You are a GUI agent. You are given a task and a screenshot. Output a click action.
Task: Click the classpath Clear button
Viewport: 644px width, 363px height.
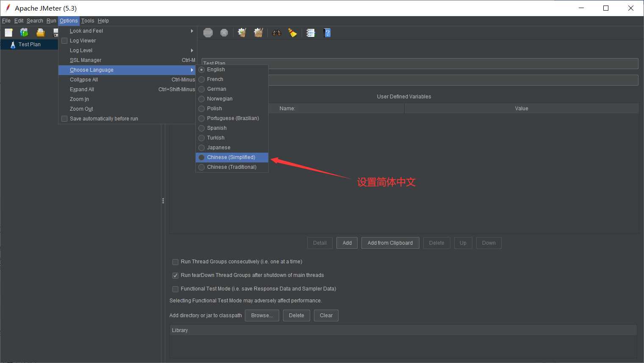click(326, 316)
